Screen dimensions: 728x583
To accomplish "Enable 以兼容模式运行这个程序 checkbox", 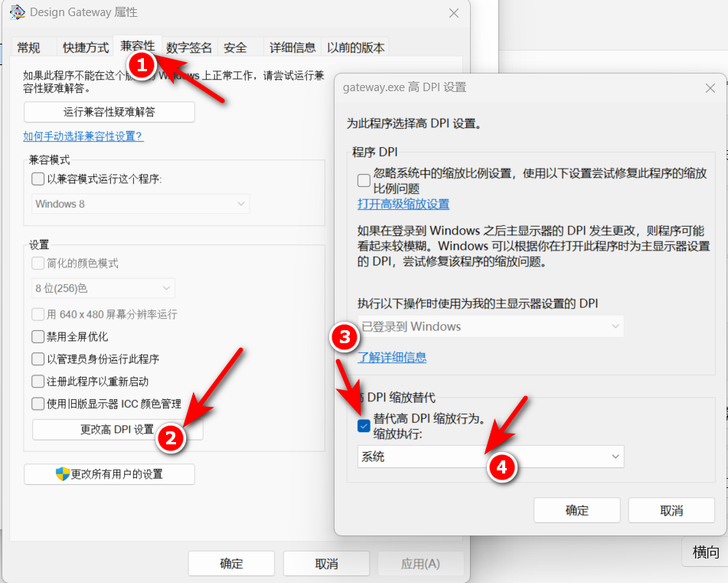I will (x=38, y=179).
